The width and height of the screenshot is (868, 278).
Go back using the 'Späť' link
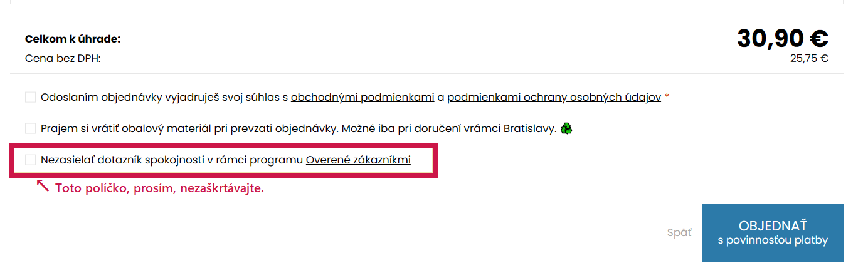(679, 232)
